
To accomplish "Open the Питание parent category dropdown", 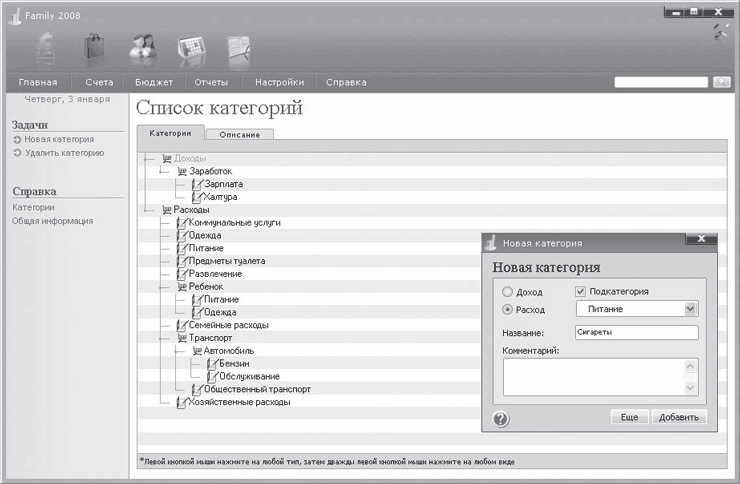I will [x=690, y=310].
